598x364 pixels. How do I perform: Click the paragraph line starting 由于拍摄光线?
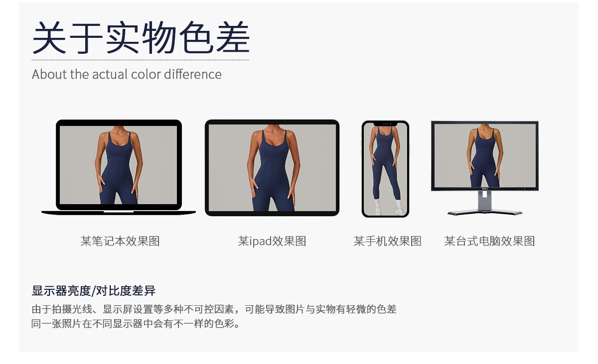[x=214, y=309]
